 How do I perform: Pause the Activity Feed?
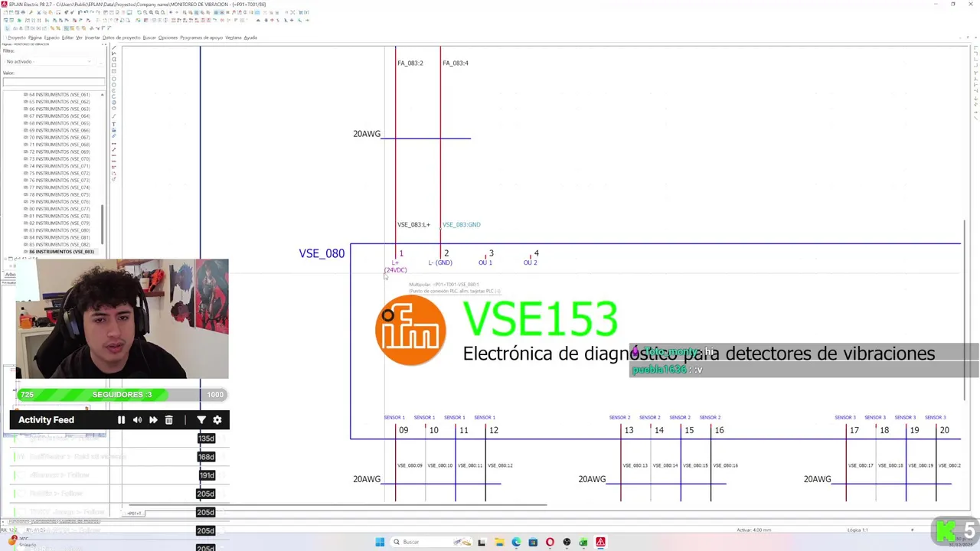point(121,419)
